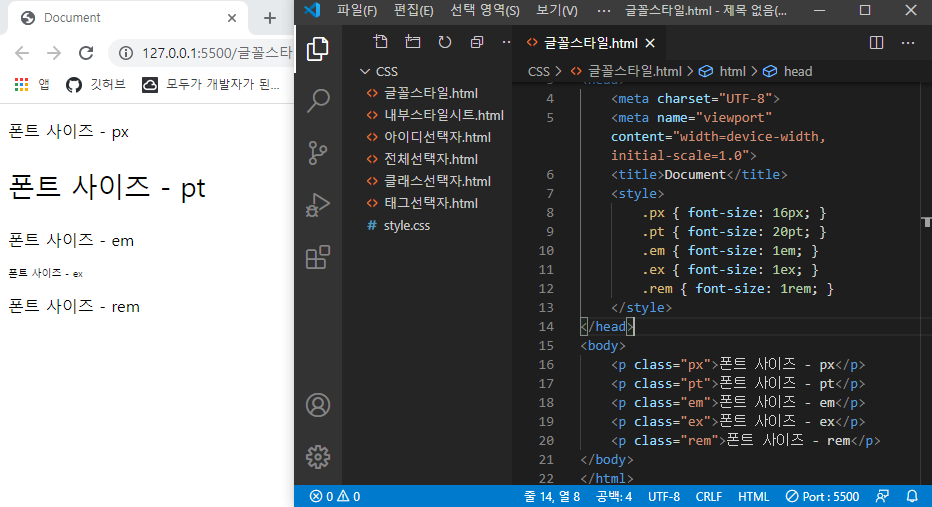The image size is (932, 507).
Task: Open the 보기(V) menu
Action: tap(557, 10)
